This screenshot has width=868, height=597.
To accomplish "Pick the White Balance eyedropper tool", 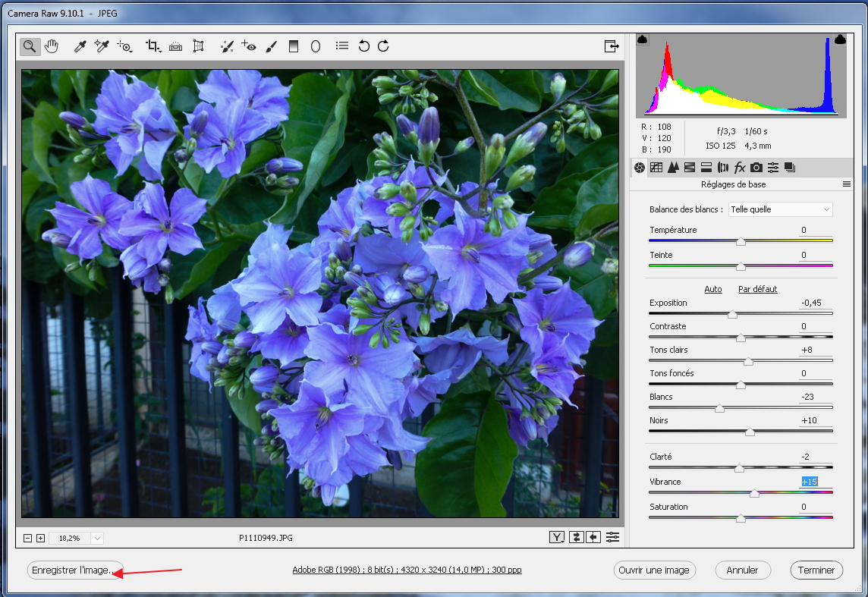I will tap(80, 46).
